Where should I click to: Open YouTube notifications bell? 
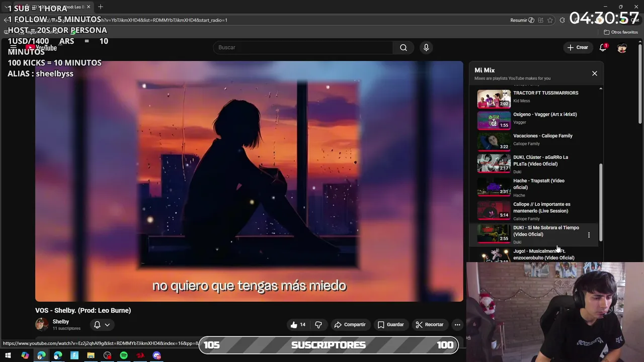coord(603,47)
